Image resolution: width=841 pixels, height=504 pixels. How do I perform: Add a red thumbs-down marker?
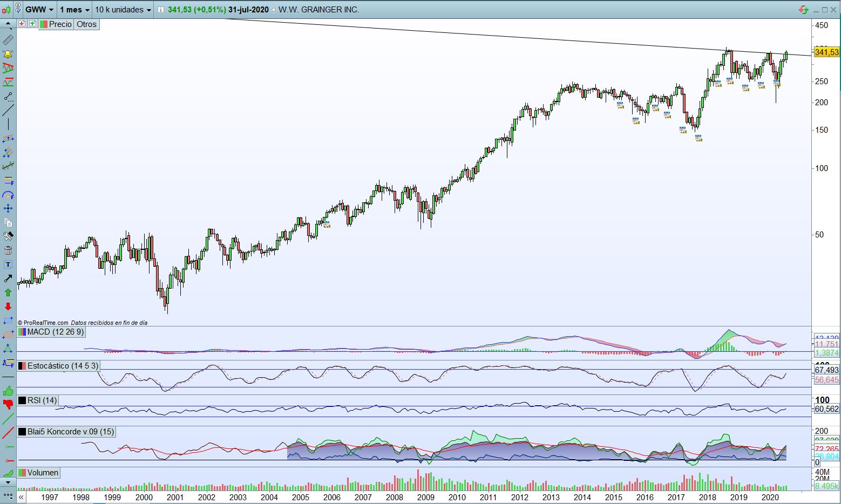point(8,405)
